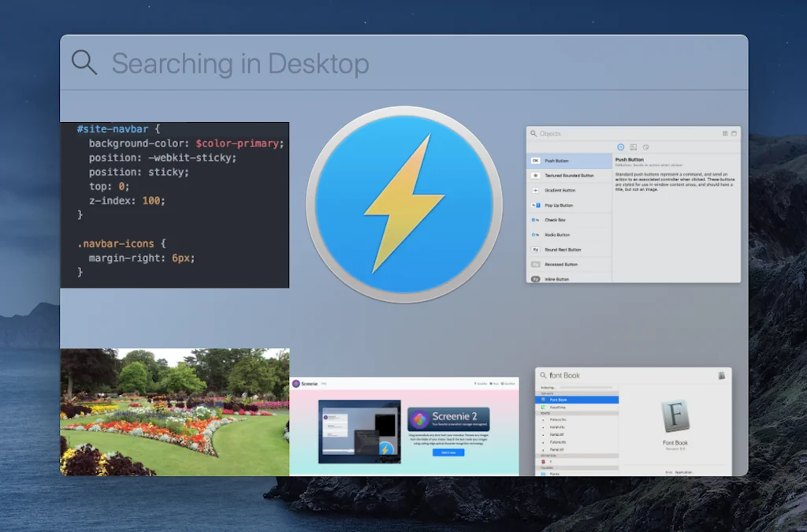Open the CSS code snippet screenshot
Screen dimensions: 807x532
pos(175,205)
